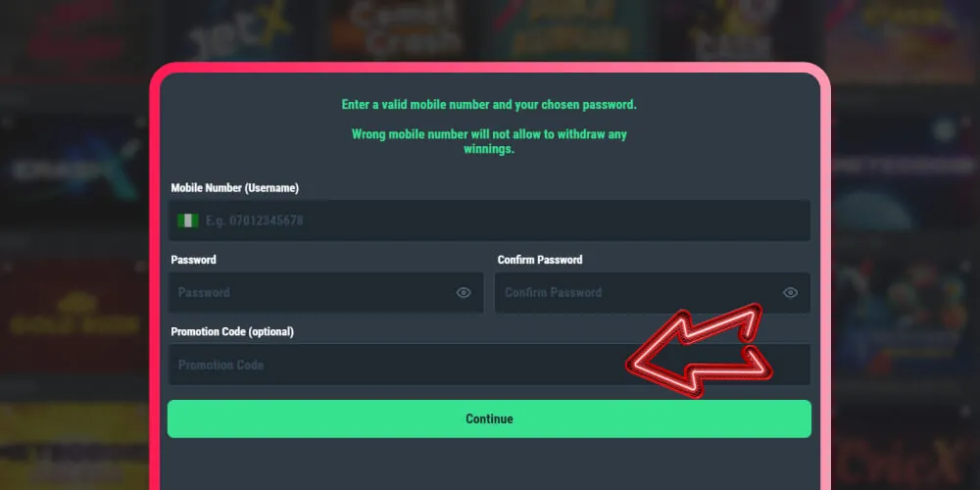Toggle visibility in Confirm Password field
980x490 pixels.
pos(790,292)
